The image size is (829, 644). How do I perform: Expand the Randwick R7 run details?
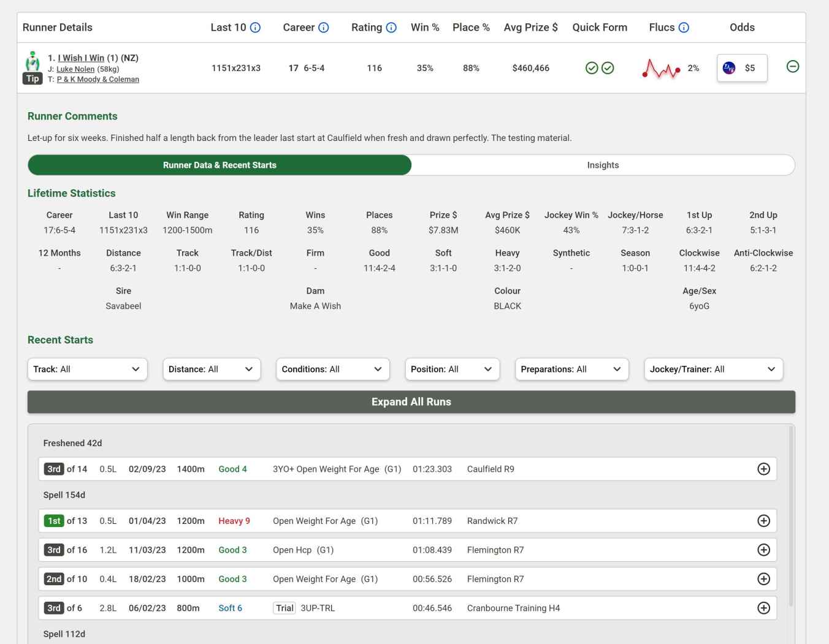pos(763,520)
